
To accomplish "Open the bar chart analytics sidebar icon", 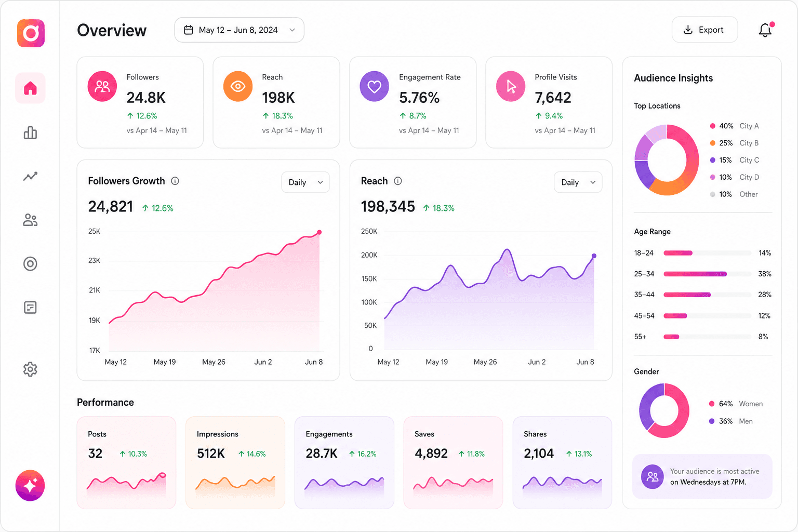I will 30,133.
